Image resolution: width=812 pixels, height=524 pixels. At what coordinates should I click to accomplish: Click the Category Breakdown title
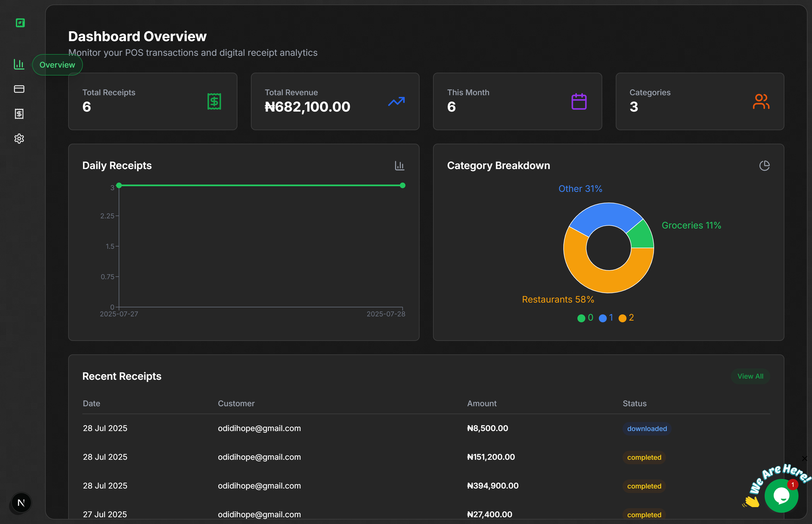click(x=498, y=166)
